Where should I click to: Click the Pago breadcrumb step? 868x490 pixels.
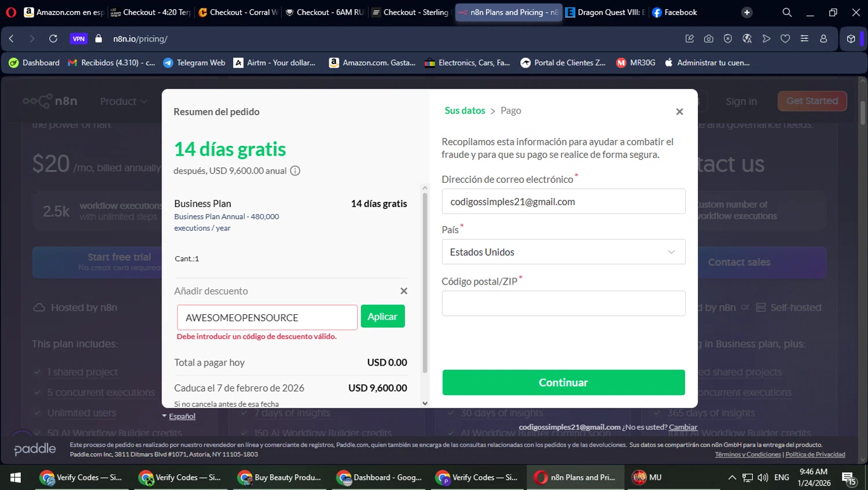point(511,110)
